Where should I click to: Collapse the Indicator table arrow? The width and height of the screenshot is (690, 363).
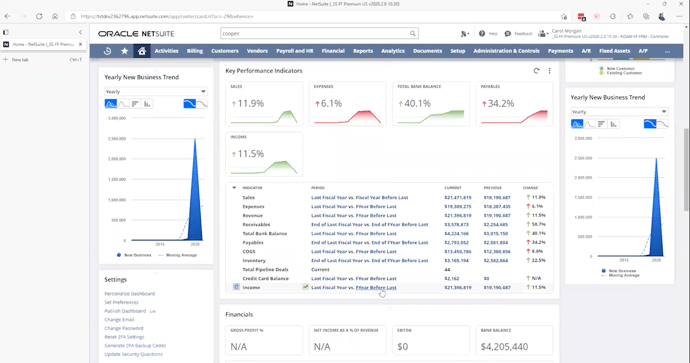(234, 188)
